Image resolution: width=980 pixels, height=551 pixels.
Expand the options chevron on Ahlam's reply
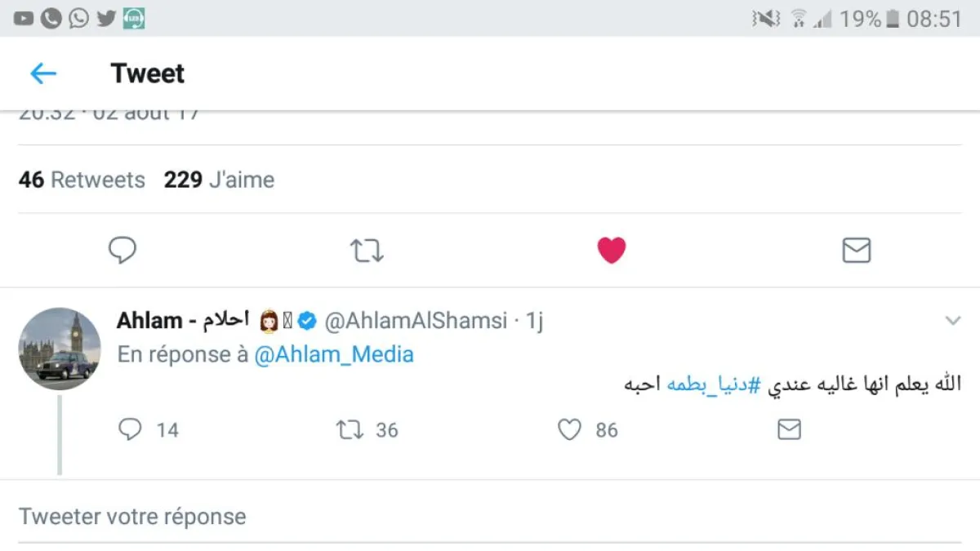click(952, 321)
